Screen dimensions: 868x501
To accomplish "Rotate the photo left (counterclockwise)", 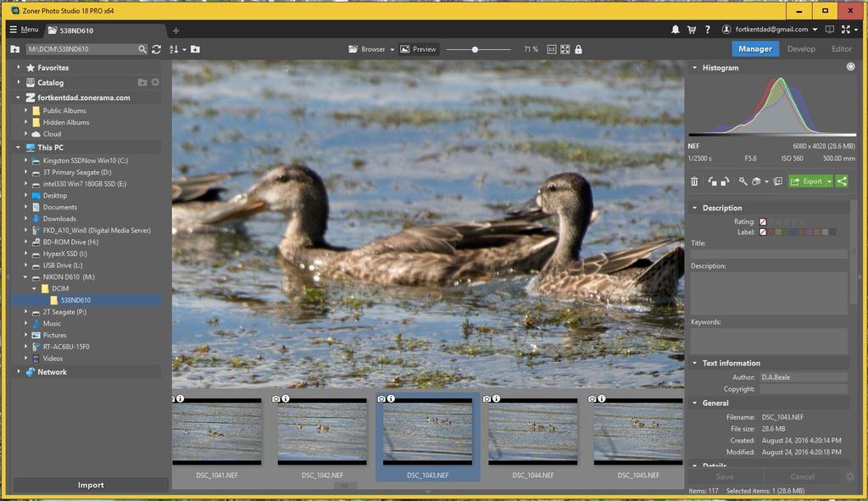I will tap(713, 181).
